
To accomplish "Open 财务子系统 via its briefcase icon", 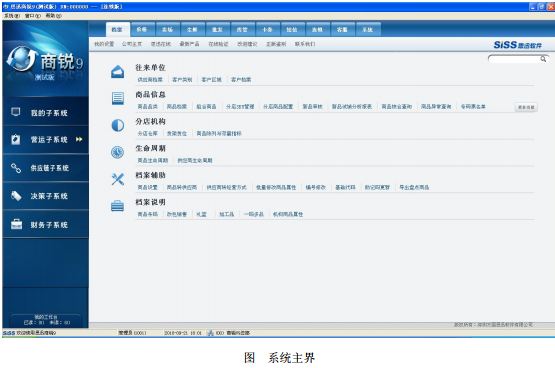I will (x=16, y=224).
